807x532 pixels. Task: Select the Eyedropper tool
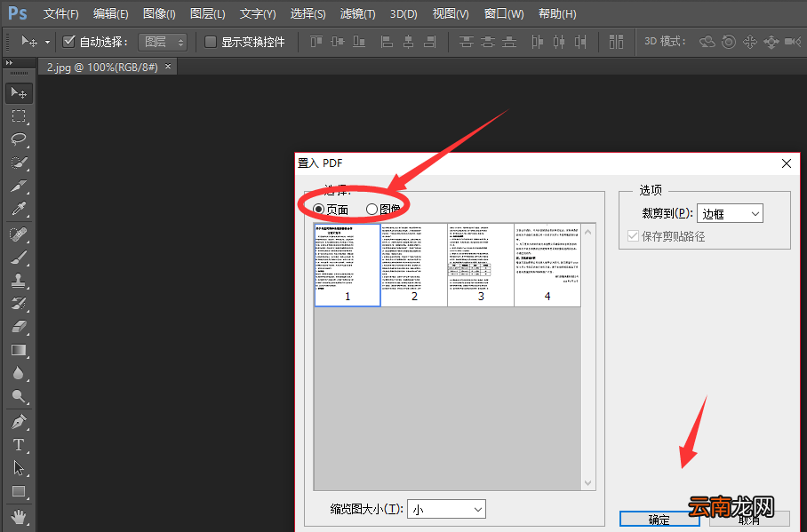[19, 209]
